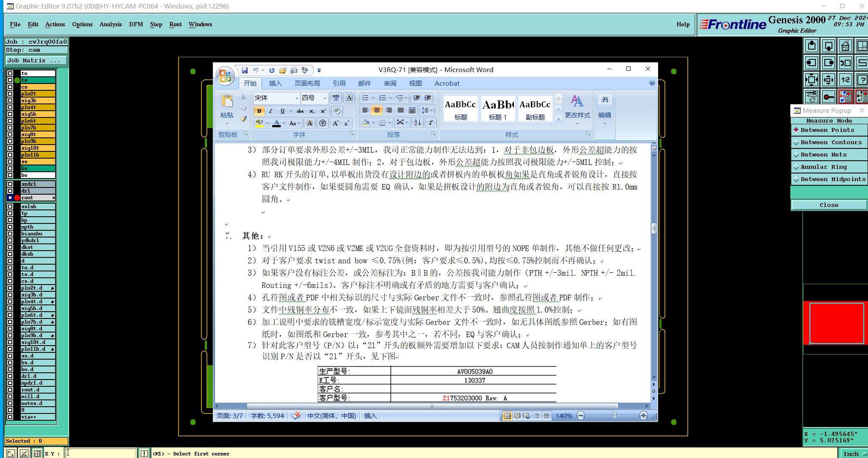Click the Italic button in Word ribbon
The height and width of the screenshot is (458, 868).
pyautogui.click(x=271, y=111)
